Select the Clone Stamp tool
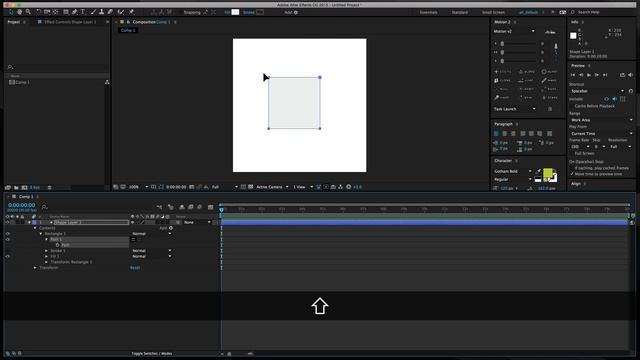Viewport: 640px width, 360px height. tap(102, 12)
